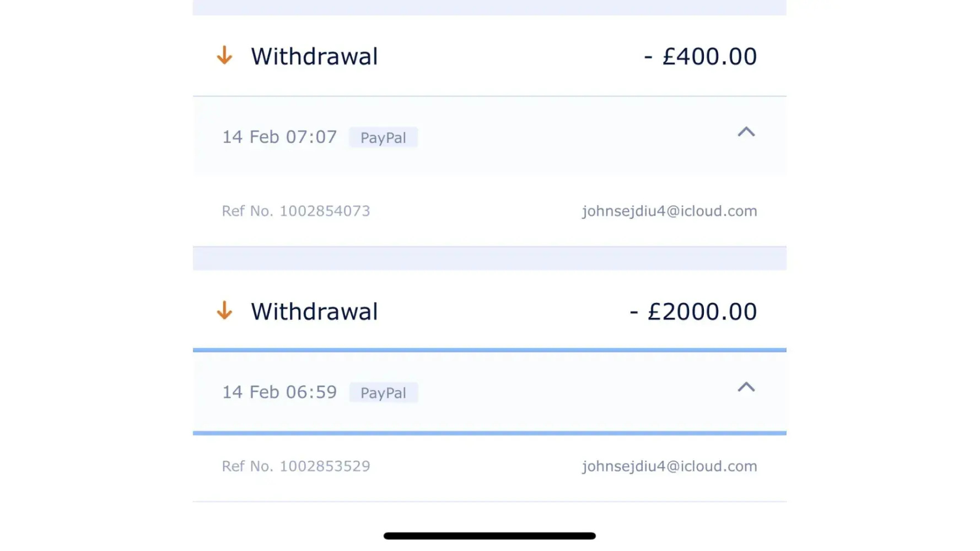The width and height of the screenshot is (980, 551).
Task: Tap the - £400.00 amount
Action: coord(700,57)
